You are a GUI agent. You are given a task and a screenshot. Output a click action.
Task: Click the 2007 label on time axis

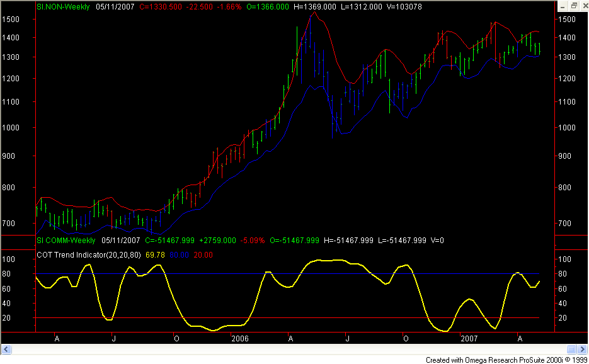pyautogui.click(x=469, y=339)
